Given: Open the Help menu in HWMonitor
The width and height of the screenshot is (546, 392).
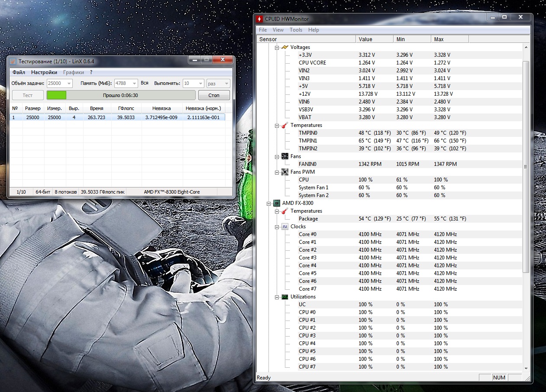Looking at the screenshot, I should coord(313,30).
